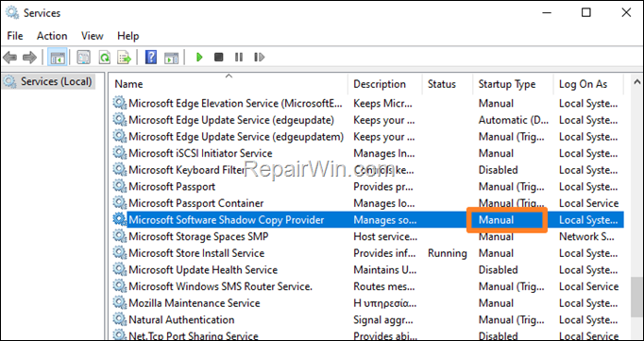Image resolution: width=644 pixels, height=341 pixels.
Task: Click Export List toolbar icon
Action: coord(124,58)
